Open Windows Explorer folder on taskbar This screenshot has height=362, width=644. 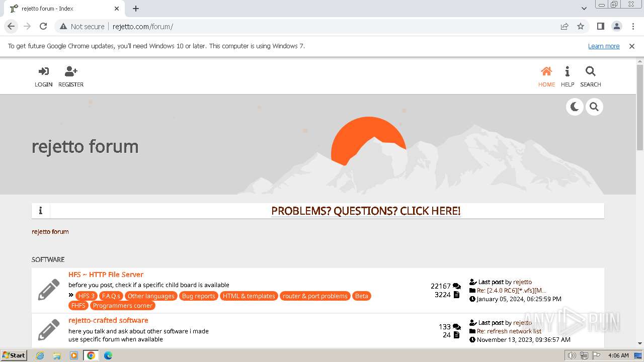tap(57, 355)
